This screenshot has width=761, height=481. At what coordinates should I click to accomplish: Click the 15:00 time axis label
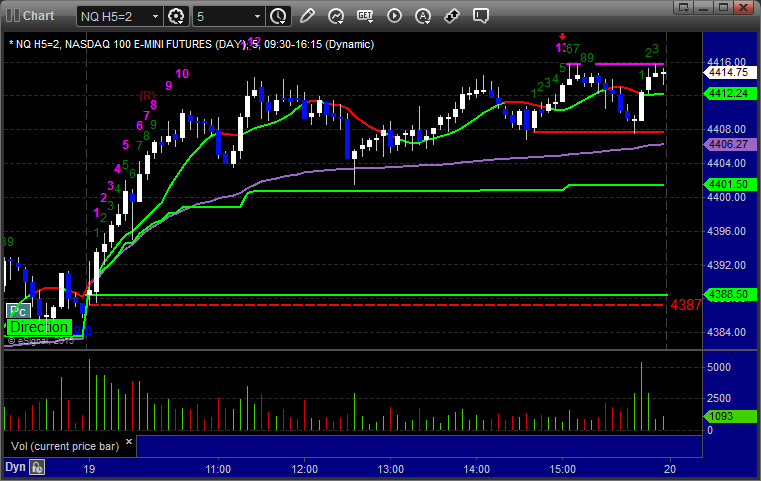[562, 469]
